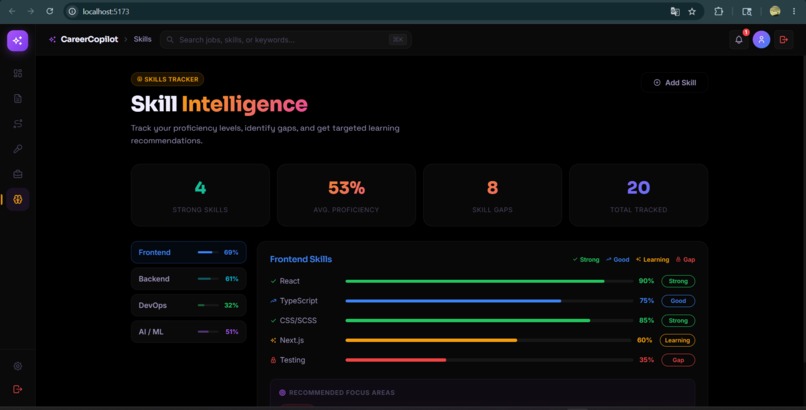Click the Add Skill button
The height and width of the screenshot is (410, 806).
(x=674, y=82)
